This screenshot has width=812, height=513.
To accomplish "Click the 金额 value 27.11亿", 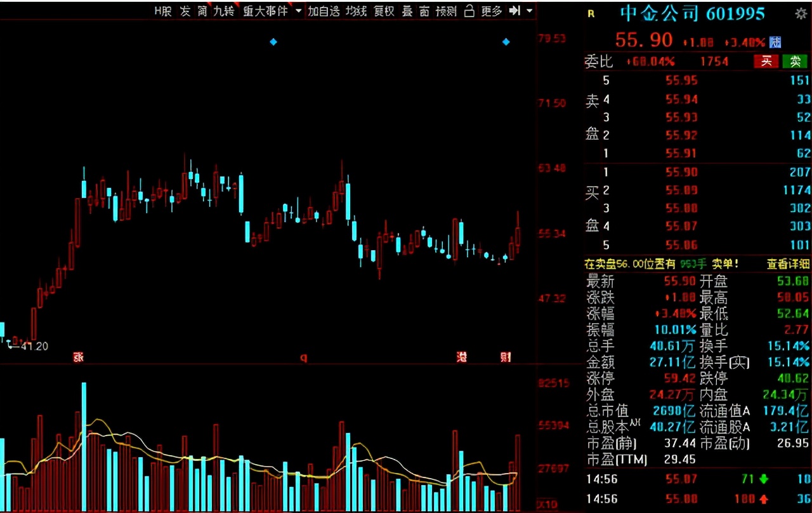I will 672,362.
